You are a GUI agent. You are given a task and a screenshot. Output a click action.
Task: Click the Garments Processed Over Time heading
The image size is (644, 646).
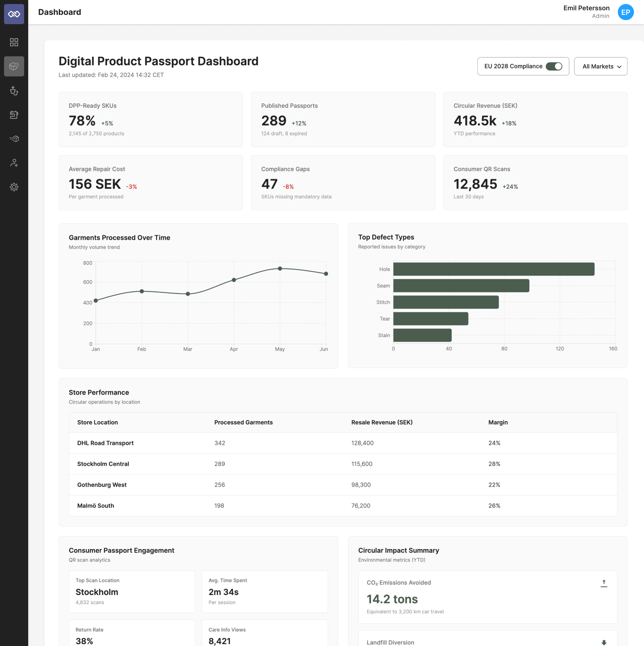click(120, 238)
